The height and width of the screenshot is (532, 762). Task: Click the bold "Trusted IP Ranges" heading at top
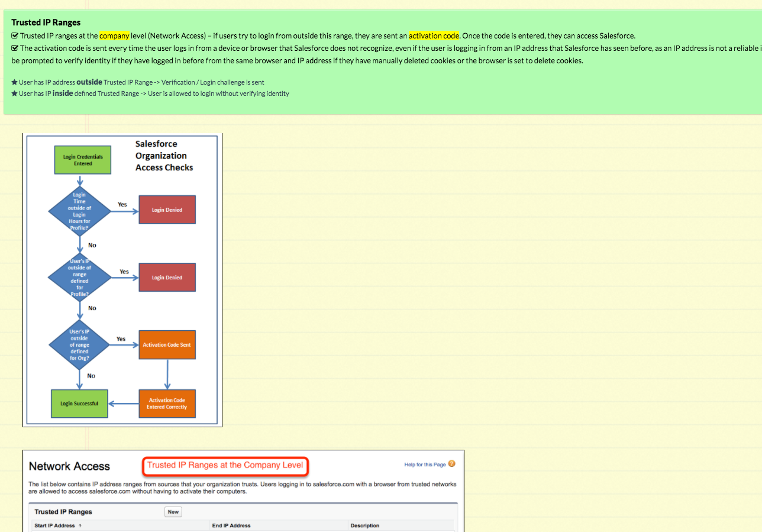point(46,22)
